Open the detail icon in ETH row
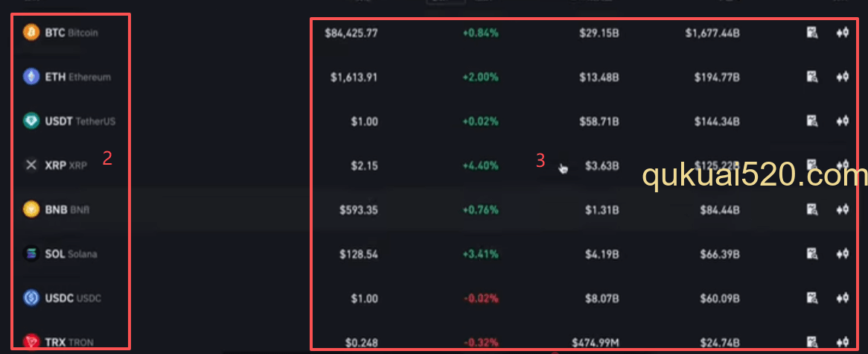868x354 pixels. coord(812,77)
